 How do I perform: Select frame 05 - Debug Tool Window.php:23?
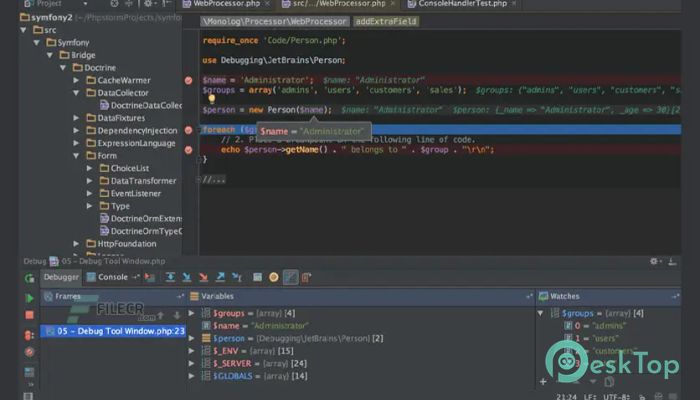pyautogui.click(x=113, y=331)
